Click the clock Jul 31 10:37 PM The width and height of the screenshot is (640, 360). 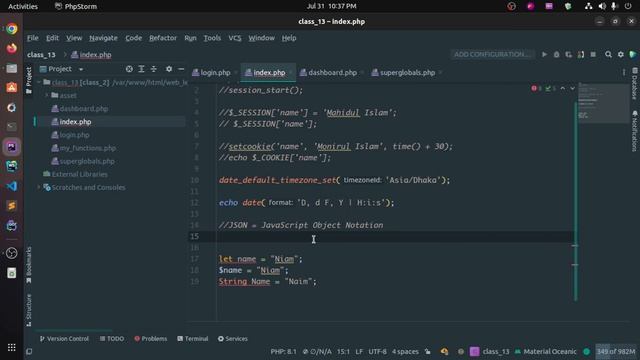tap(331, 6)
